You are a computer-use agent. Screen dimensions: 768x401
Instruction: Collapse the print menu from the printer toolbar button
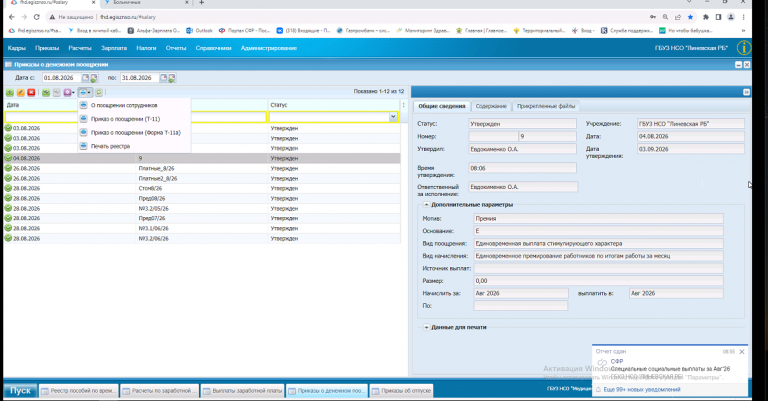pos(85,93)
